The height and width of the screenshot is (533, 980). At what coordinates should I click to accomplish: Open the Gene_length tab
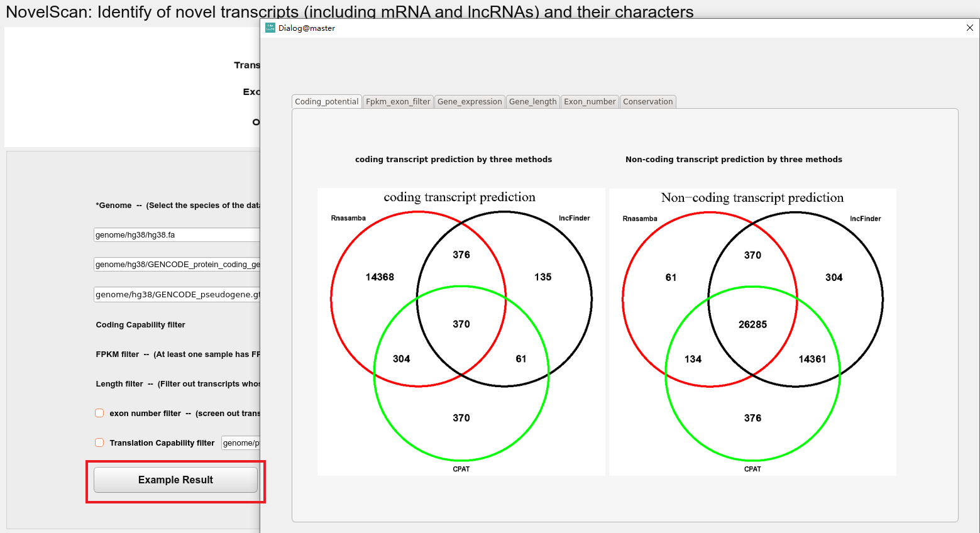tap(532, 101)
